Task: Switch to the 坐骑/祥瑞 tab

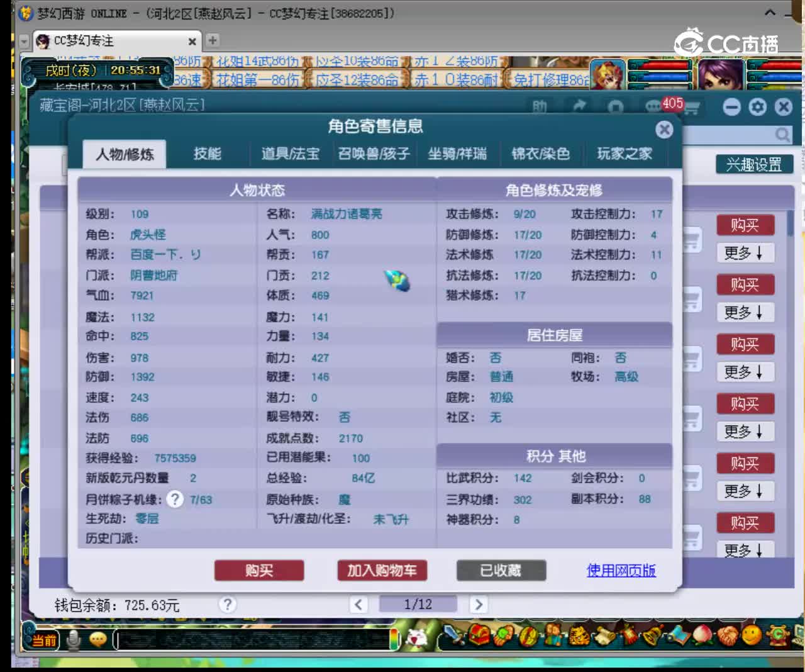Action: [x=457, y=154]
